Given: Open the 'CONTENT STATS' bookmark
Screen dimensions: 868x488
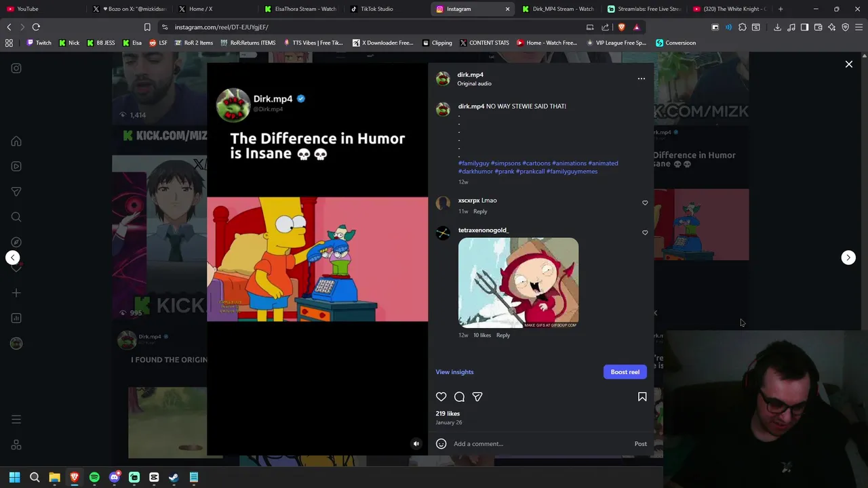Looking at the screenshot, I should pyautogui.click(x=484, y=43).
